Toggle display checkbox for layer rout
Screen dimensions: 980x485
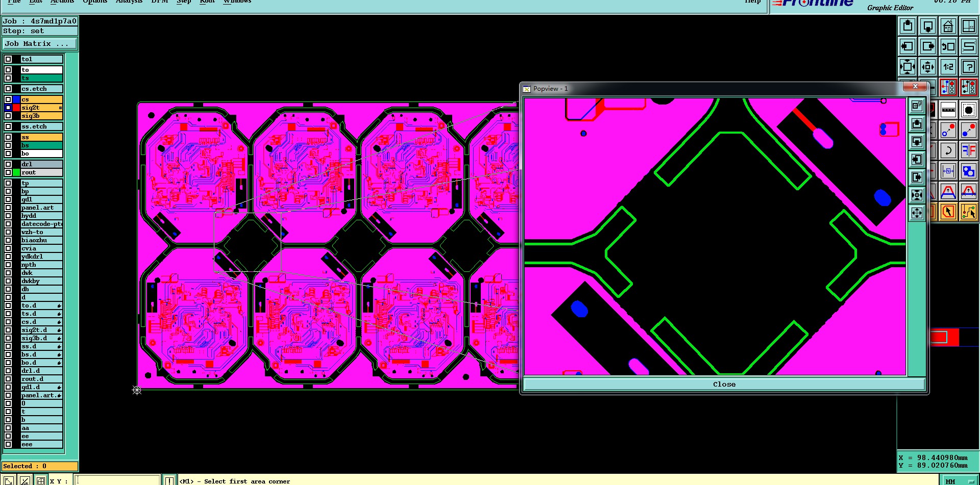[x=8, y=172]
